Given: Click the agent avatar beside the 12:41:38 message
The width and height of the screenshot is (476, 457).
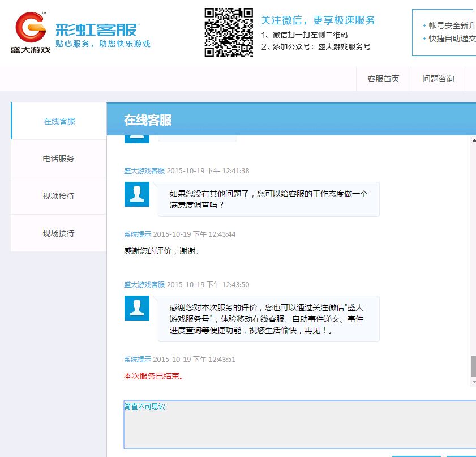Looking at the screenshot, I should 136,194.
